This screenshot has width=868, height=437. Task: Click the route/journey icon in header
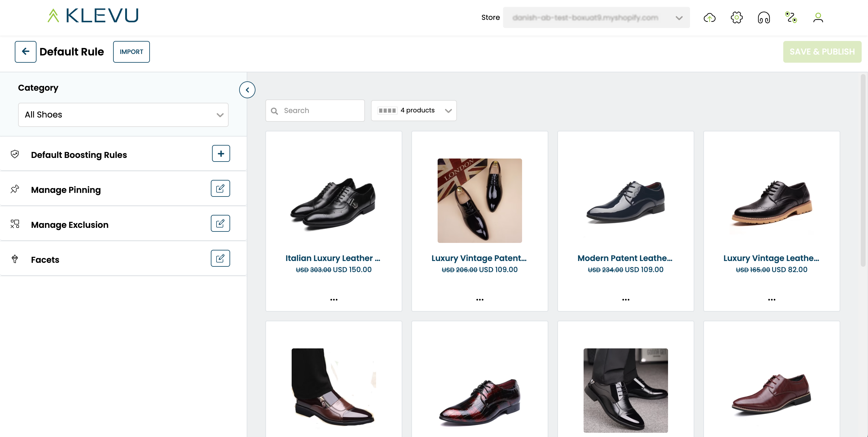pyautogui.click(x=790, y=17)
